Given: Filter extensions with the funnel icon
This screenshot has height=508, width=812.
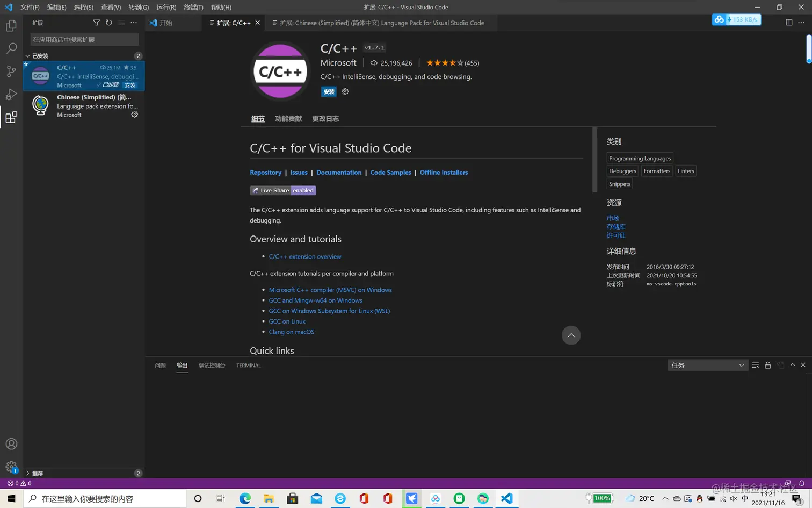Looking at the screenshot, I should tap(96, 23).
